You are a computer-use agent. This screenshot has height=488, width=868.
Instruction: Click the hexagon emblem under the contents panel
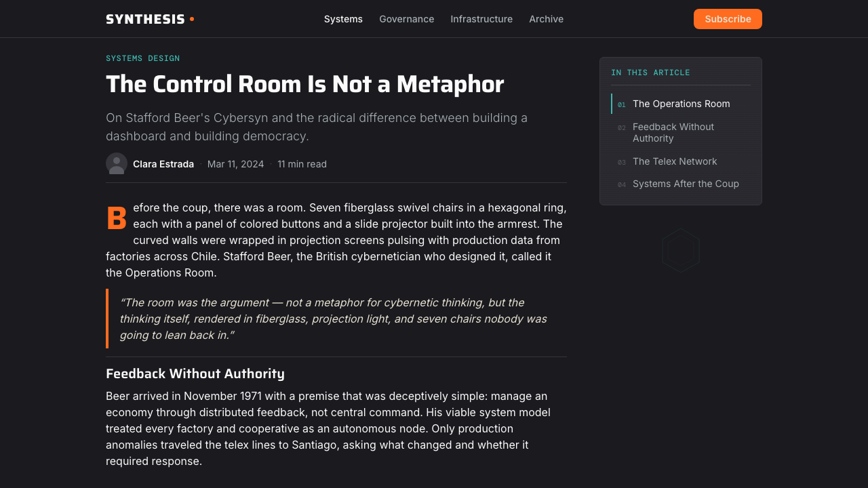[x=681, y=250]
